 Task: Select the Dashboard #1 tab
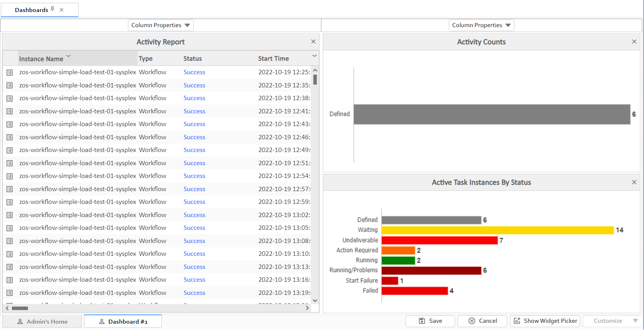click(x=123, y=321)
